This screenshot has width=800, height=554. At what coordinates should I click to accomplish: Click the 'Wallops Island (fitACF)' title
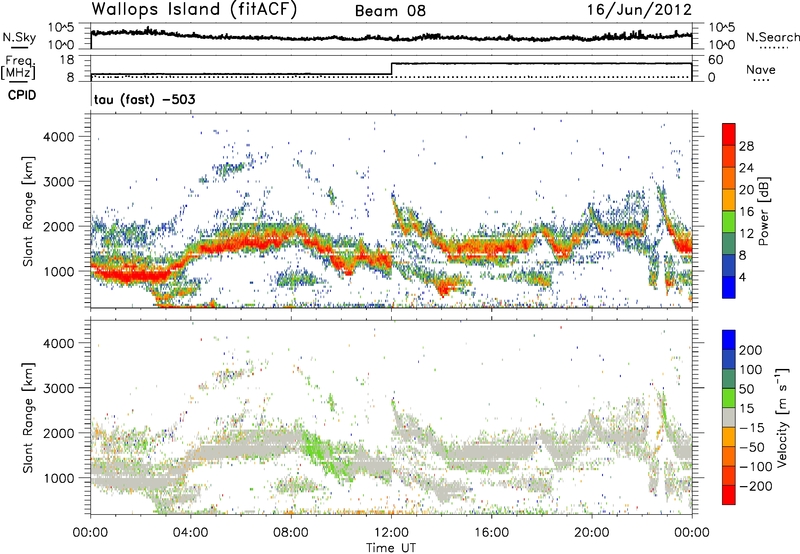[x=194, y=9]
